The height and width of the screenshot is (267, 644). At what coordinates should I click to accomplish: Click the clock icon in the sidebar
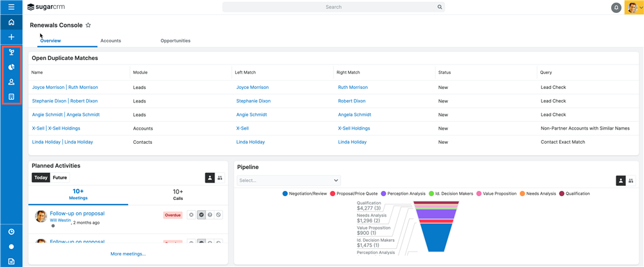click(x=11, y=231)
